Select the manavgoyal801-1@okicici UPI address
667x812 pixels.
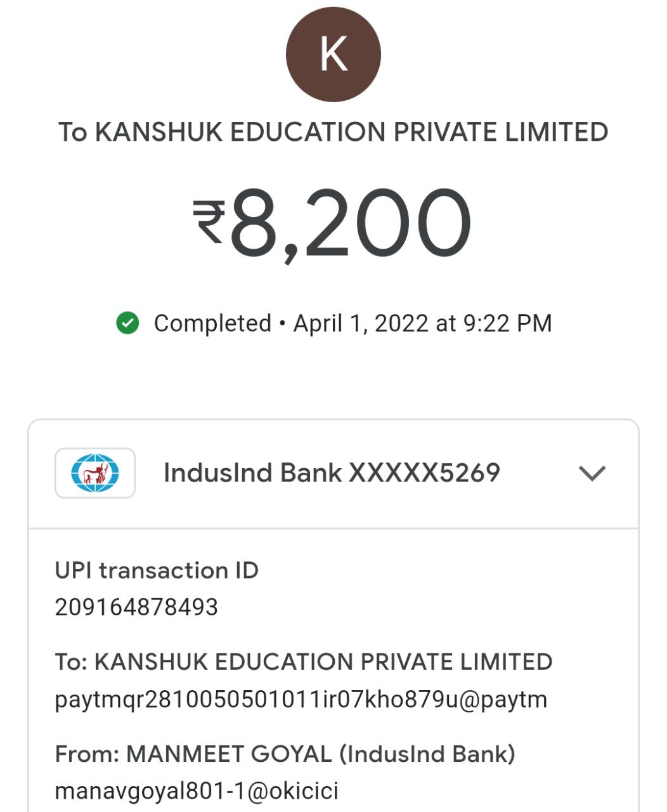point(197,791)
